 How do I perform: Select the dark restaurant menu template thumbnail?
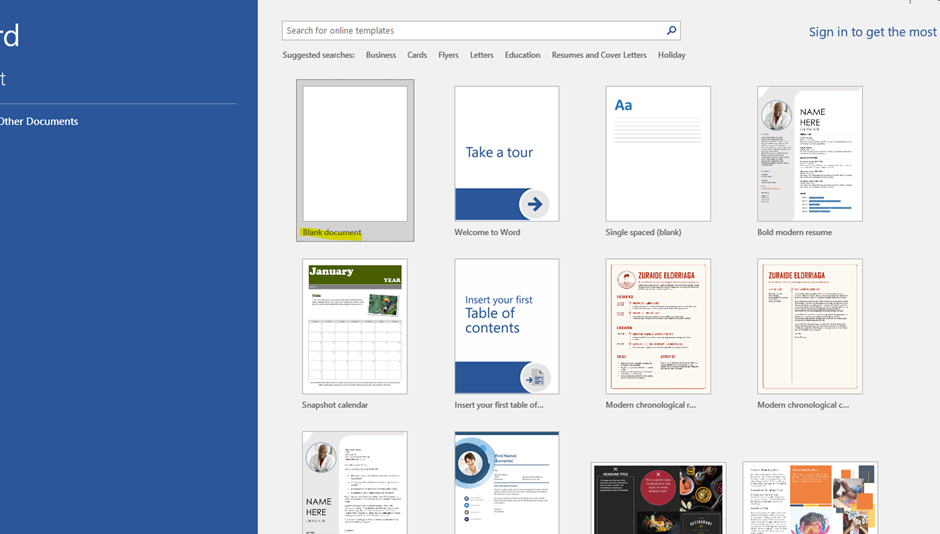pos(658,498)
